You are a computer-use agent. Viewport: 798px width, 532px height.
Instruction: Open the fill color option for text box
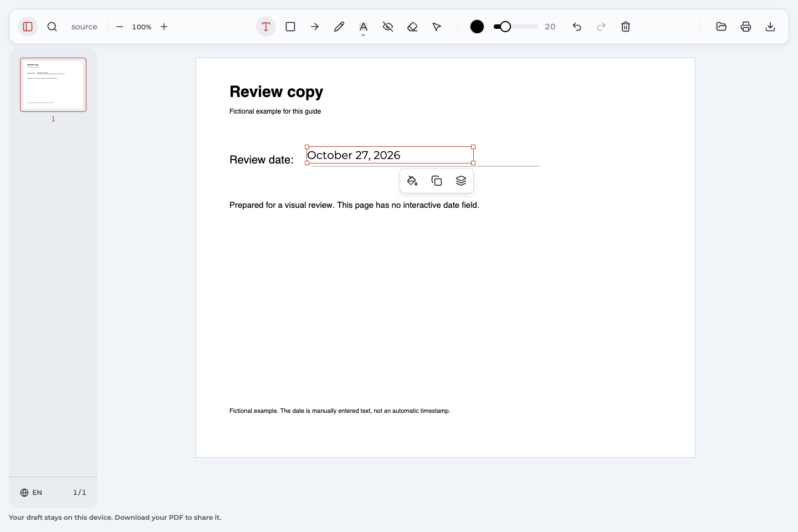(412, 181)
